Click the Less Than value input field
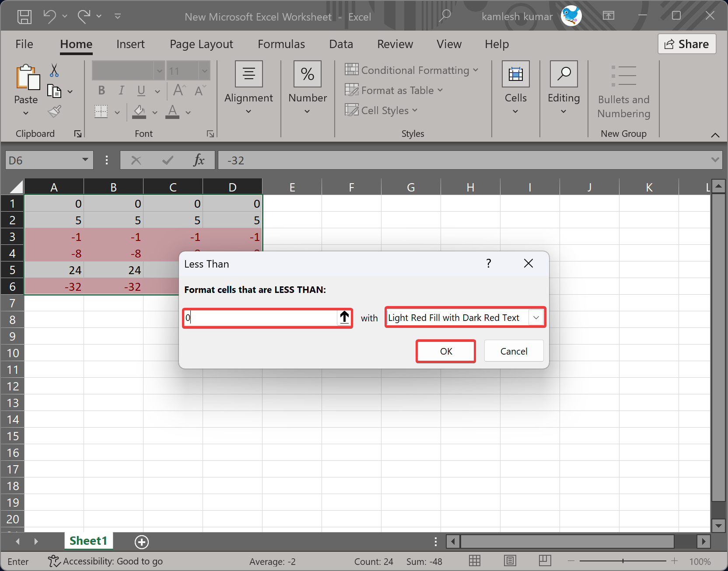This screenshot has width=728, height=571. click(261, 318)
